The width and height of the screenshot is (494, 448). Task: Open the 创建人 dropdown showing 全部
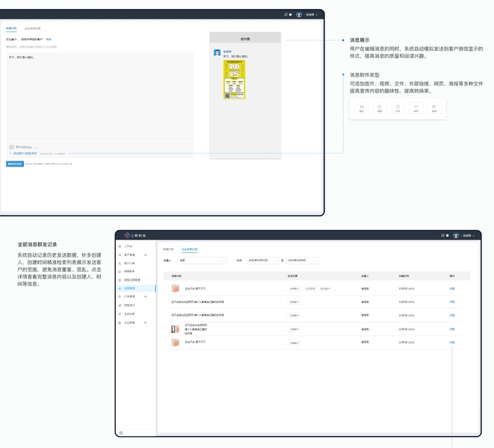click(x=202, y=261)
